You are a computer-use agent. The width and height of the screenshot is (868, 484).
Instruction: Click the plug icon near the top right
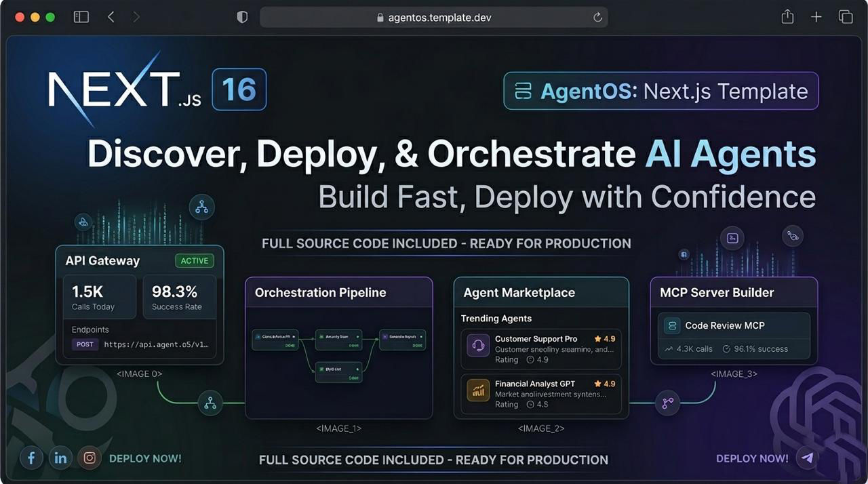793,236
